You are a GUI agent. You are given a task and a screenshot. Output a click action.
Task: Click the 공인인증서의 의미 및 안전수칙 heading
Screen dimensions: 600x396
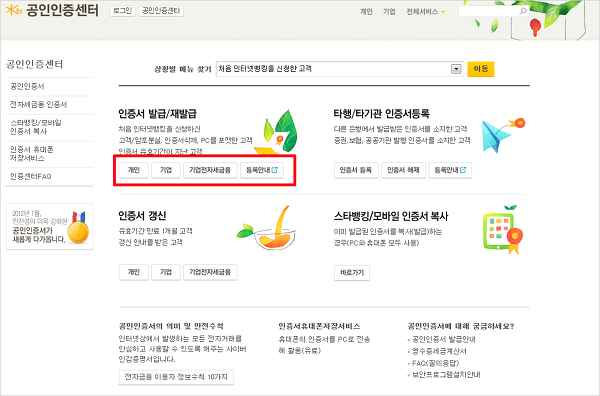click(171, 326)
